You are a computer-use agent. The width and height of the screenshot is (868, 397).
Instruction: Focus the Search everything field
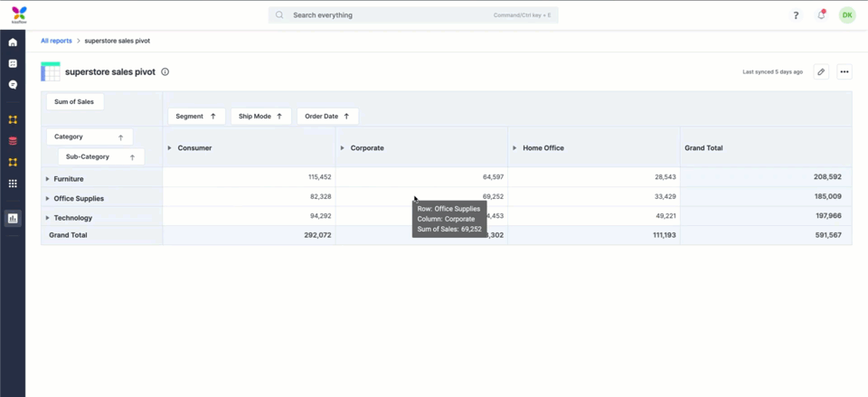413,15
